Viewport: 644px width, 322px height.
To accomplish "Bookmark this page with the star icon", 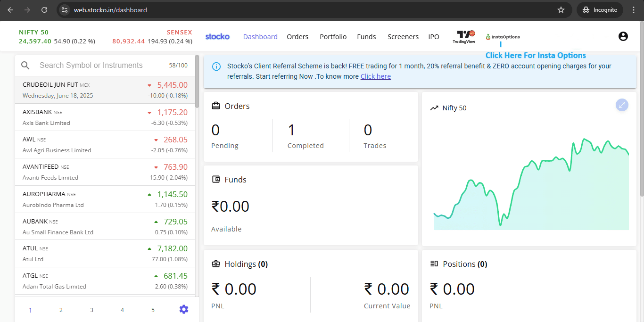I will coord(561,10).
